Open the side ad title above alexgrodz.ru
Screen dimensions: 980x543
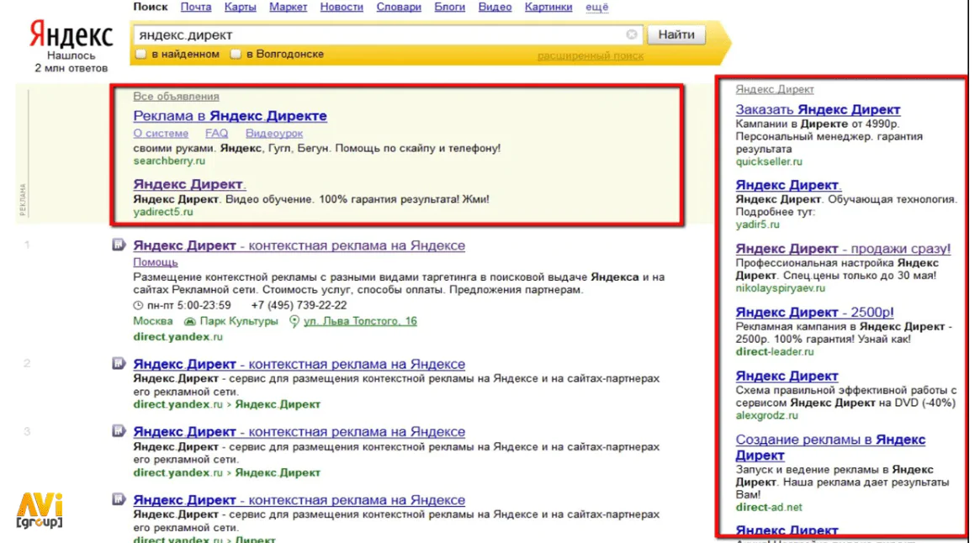tap(787, 377)
